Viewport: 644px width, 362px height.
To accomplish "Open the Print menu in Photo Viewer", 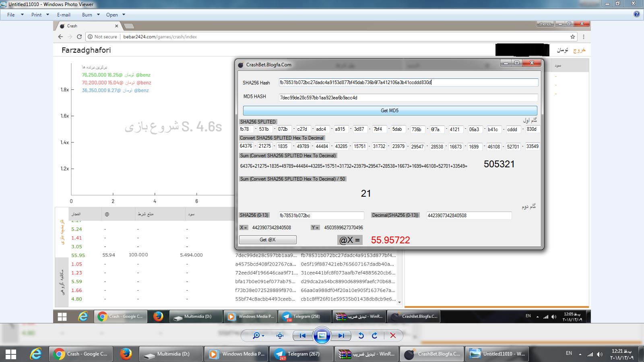I will pyautogui.click(x=36, y=15).
